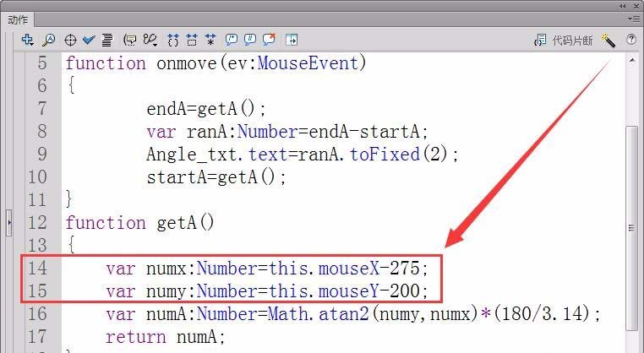Apply block comment

pos(232,40)
